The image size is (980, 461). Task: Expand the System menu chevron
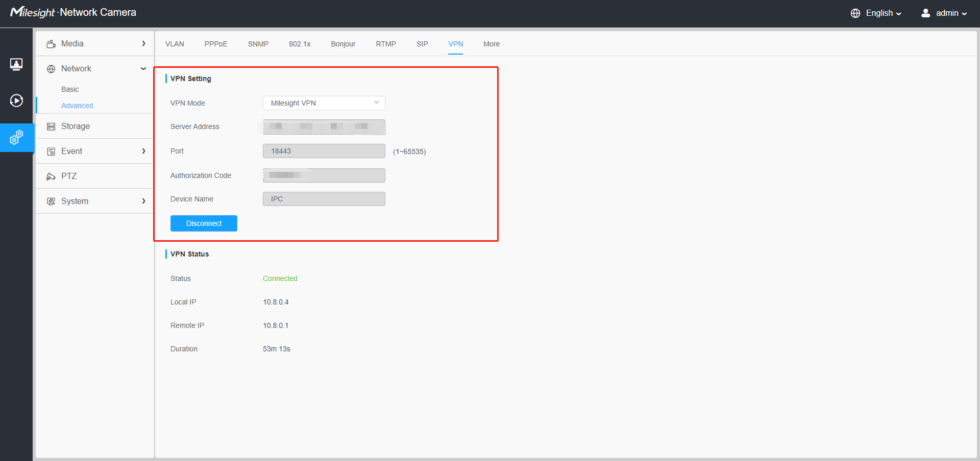(x=144, y=201)
